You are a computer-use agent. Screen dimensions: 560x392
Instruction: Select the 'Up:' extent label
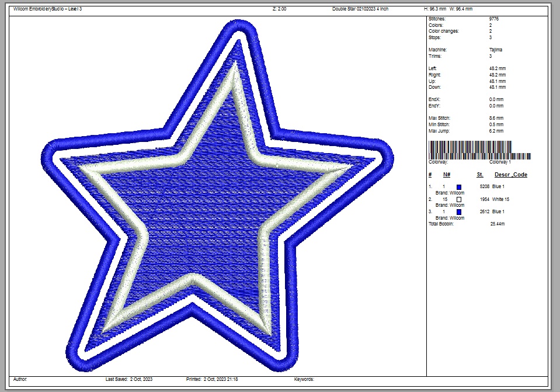(432, 81)
